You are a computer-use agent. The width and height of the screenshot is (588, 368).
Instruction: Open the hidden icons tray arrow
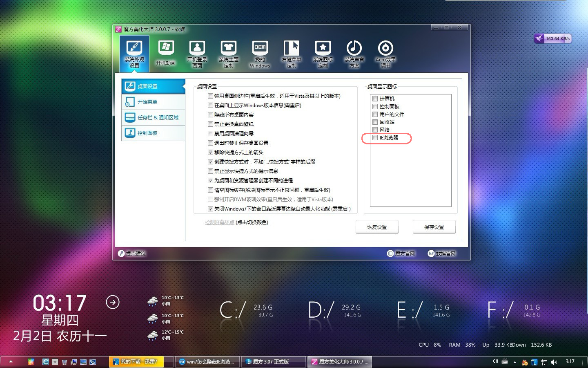pos(514,361)
